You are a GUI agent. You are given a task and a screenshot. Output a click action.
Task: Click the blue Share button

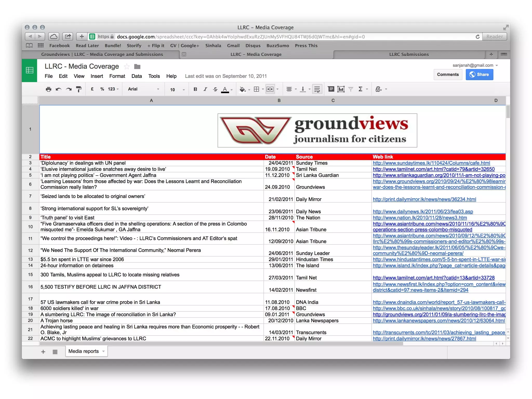coord(479,75)
